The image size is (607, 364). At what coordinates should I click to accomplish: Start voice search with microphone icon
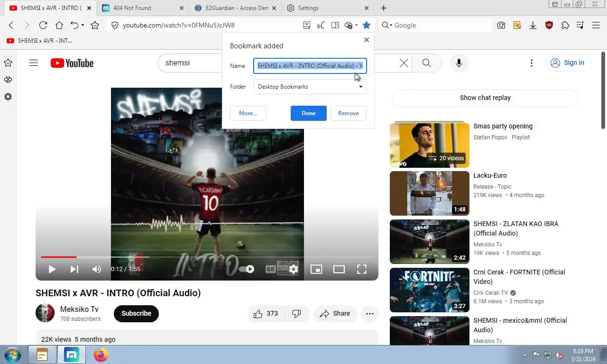tap(459, 63)
